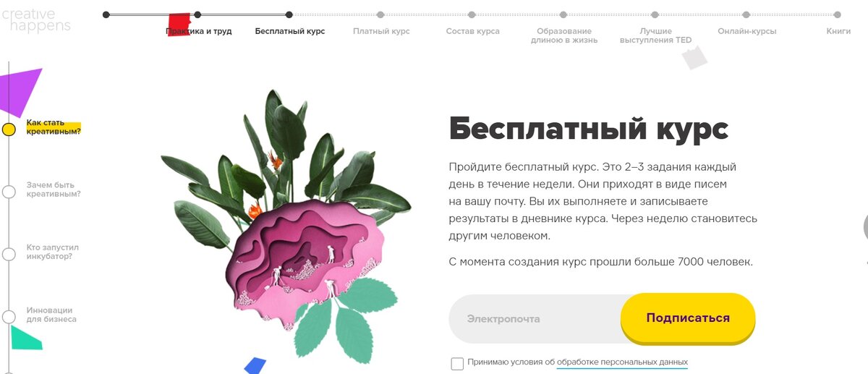Click the yellow 'Подписаться' button
The height and width of the screenshot is (374, 868).
coord(688,318)
